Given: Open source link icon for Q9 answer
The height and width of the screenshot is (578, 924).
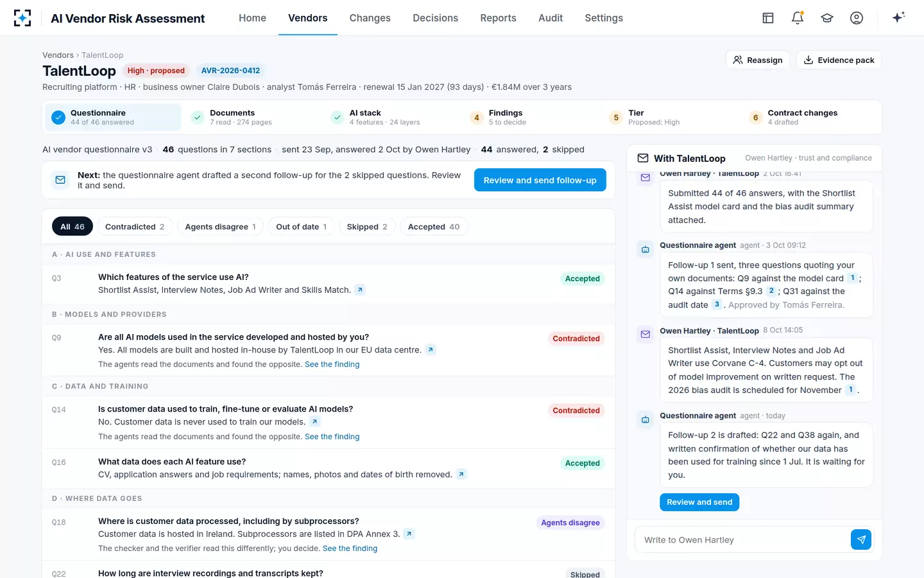Looking at the screenshot, I should click(431, 350).
